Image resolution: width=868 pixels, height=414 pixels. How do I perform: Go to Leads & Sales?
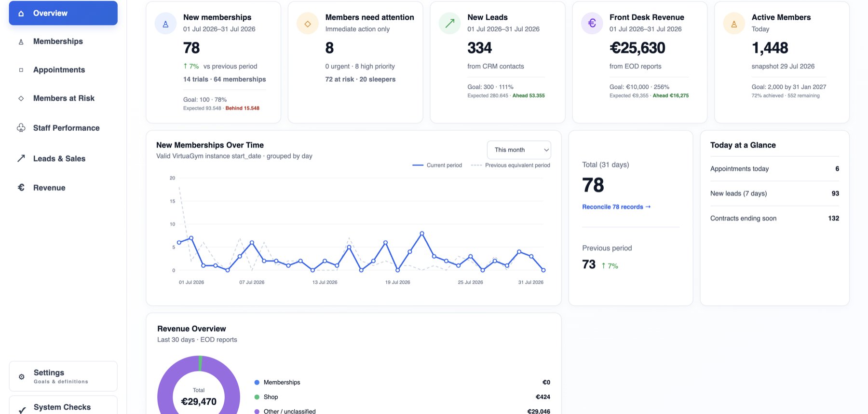pyautogui.click(x=63, y=158)
